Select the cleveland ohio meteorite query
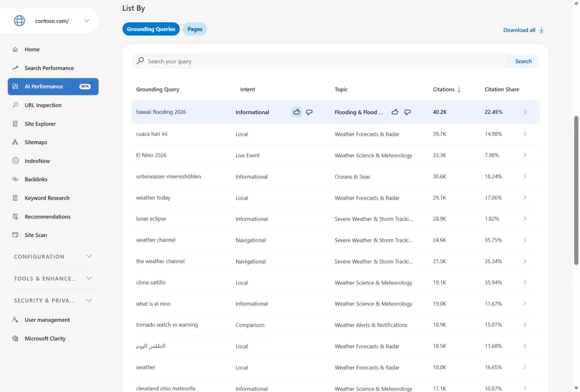The image size is (580, 392). [166, 388]
